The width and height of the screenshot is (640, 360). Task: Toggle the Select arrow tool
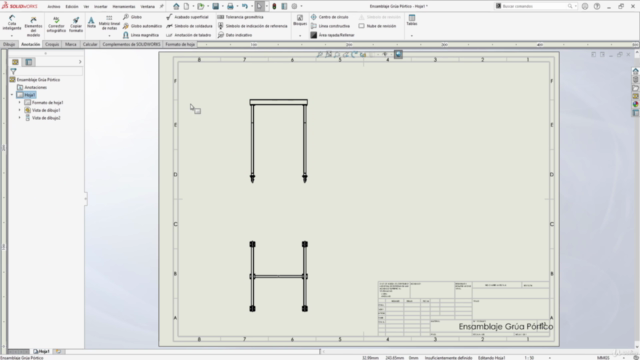coord(259,6)
